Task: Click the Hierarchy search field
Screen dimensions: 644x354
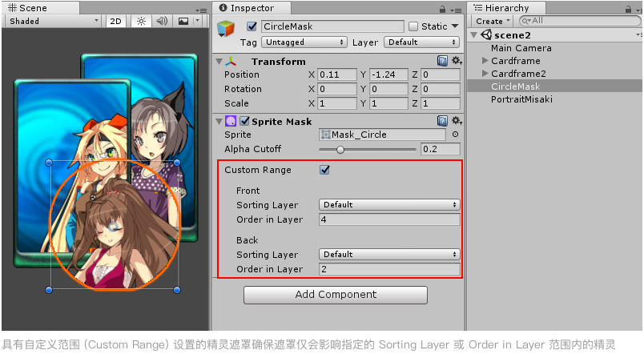Action: coord(579,21)
